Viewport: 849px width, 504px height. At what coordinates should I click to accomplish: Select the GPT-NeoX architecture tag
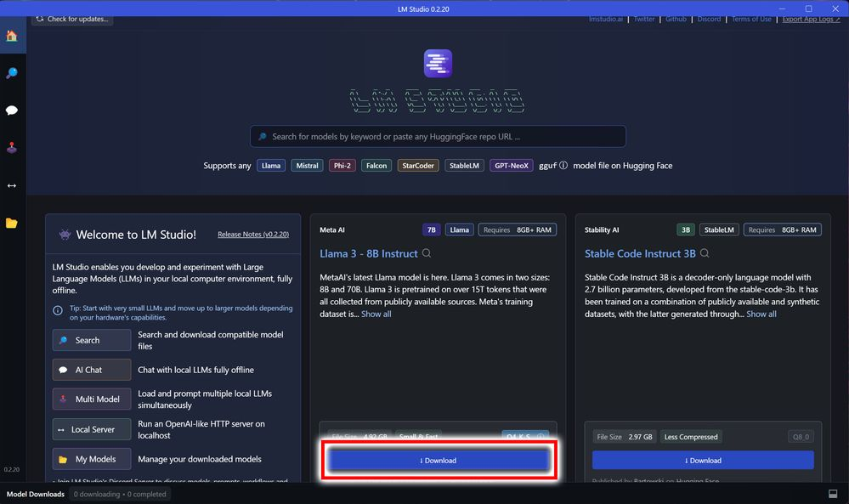[x=511, y=166]
